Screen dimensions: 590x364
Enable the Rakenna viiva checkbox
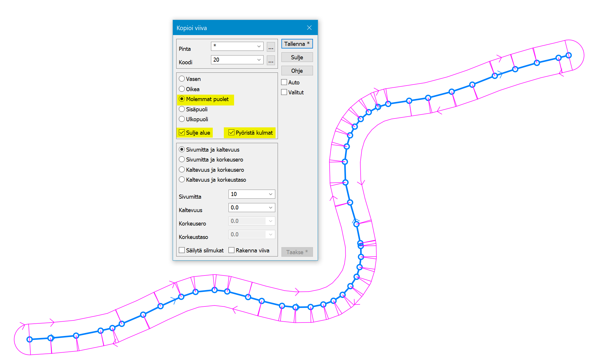click(x=231, y=250)
